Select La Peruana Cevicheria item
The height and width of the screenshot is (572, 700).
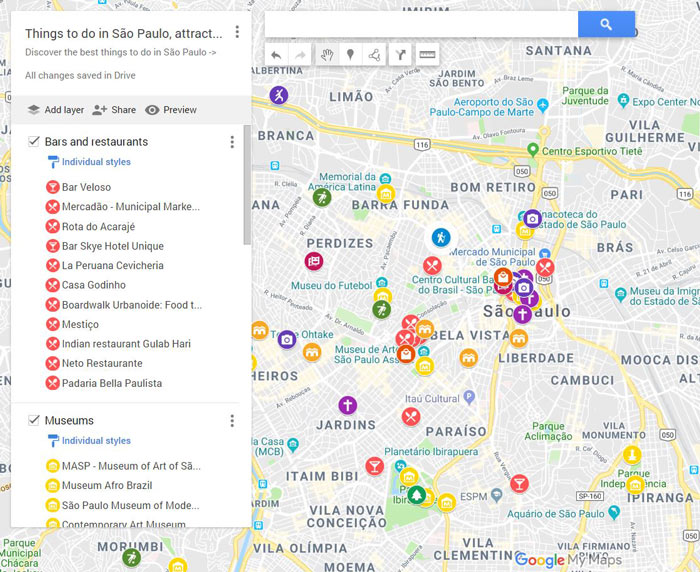[x=105, y=266]
